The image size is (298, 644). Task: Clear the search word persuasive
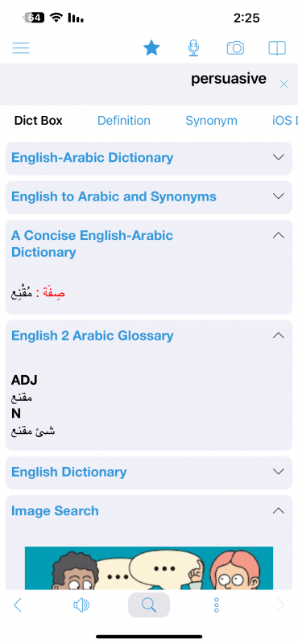[284, 85]
